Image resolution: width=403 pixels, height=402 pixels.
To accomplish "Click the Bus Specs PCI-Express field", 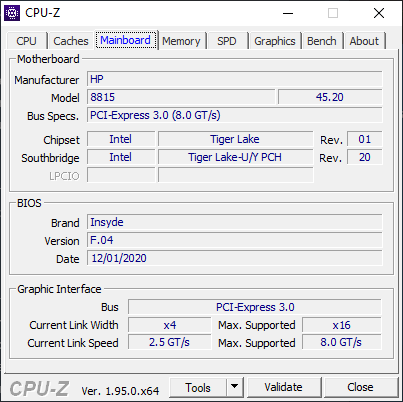I will (235, 115).
